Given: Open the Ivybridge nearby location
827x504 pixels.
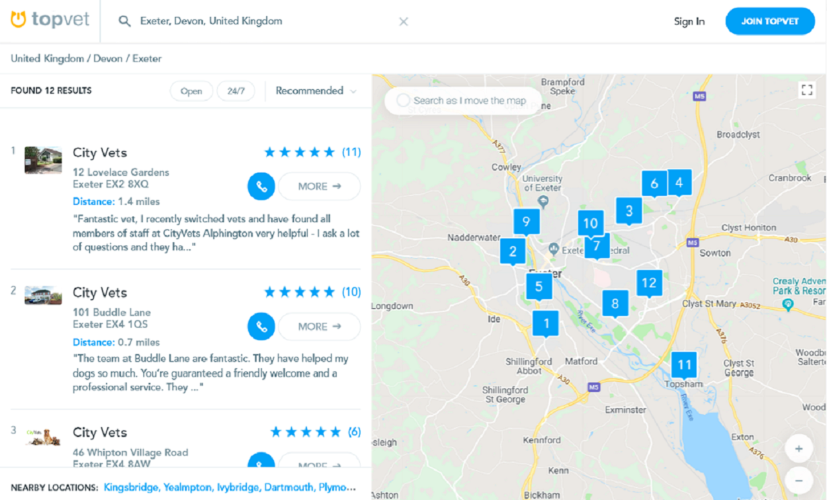Looking at the screenshot, I should 238,487.
